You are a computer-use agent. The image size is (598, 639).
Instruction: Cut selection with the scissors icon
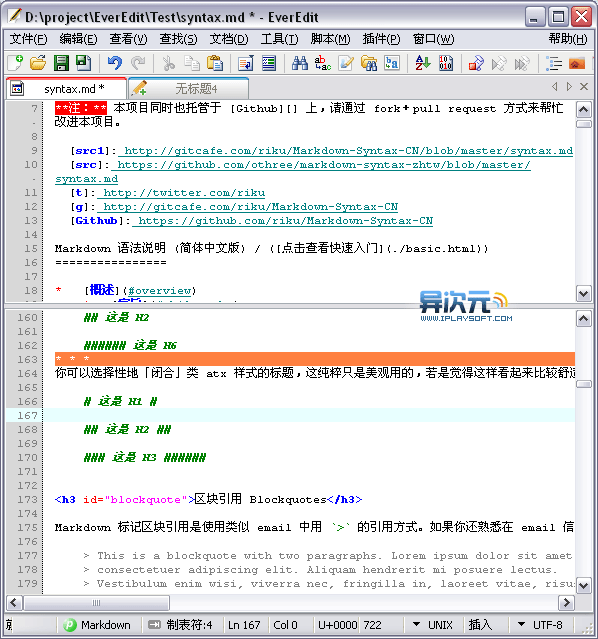[168, 63]
